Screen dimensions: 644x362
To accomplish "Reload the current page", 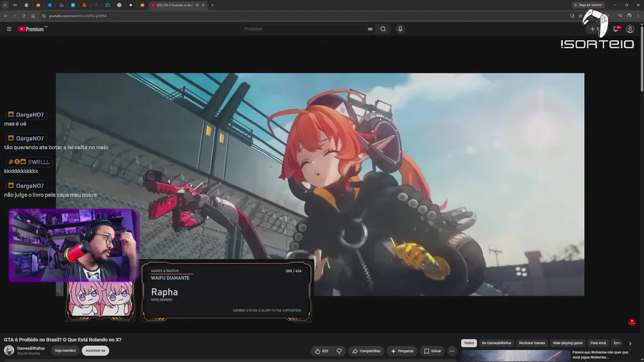I will point(24,16).
